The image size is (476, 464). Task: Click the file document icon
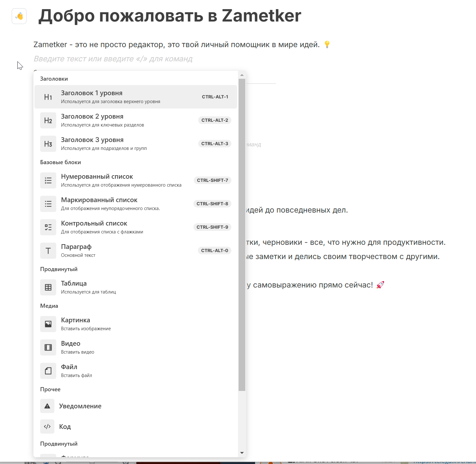click(48, 371)
